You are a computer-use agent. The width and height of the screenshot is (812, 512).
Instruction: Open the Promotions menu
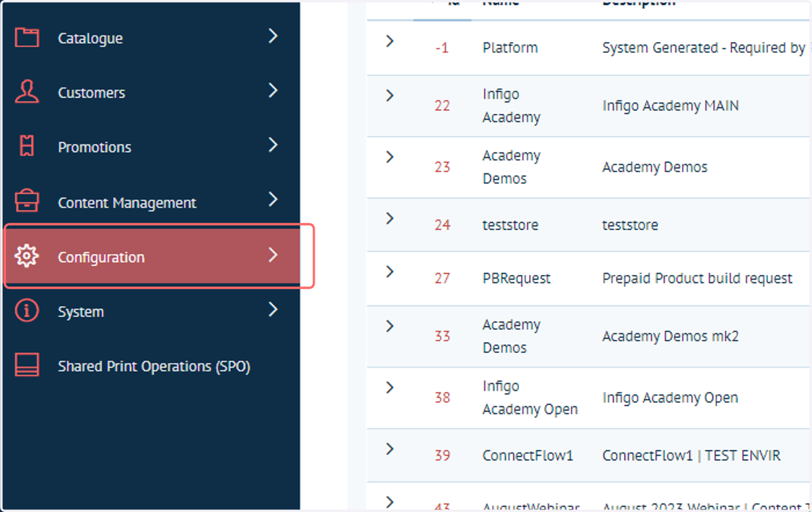[x=152, y=147]
